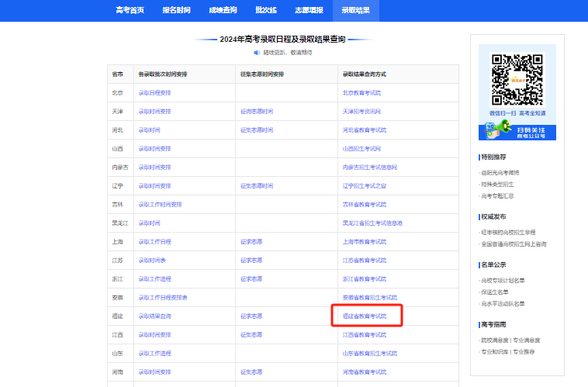Open 辽宁 录取时间安排 link
Viewport: 588px width, 387px height.
[x=154, y=186]
